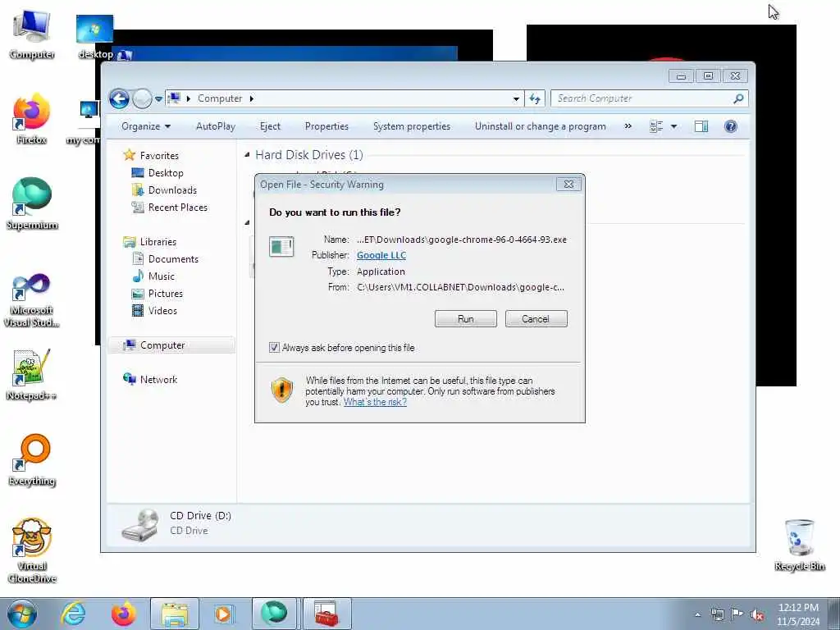This screenshot has width=840, height=630.
Task: Select the Firefox desktop shortcut
Action: pyautogui.click(x=32, y=120)
